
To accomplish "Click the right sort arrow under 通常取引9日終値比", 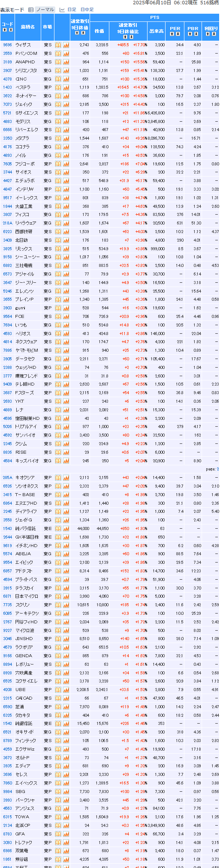I will coord(131,37).
